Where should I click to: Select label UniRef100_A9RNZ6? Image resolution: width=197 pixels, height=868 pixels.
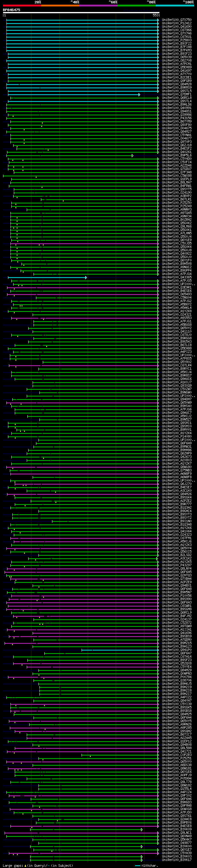tap(176, 724)
